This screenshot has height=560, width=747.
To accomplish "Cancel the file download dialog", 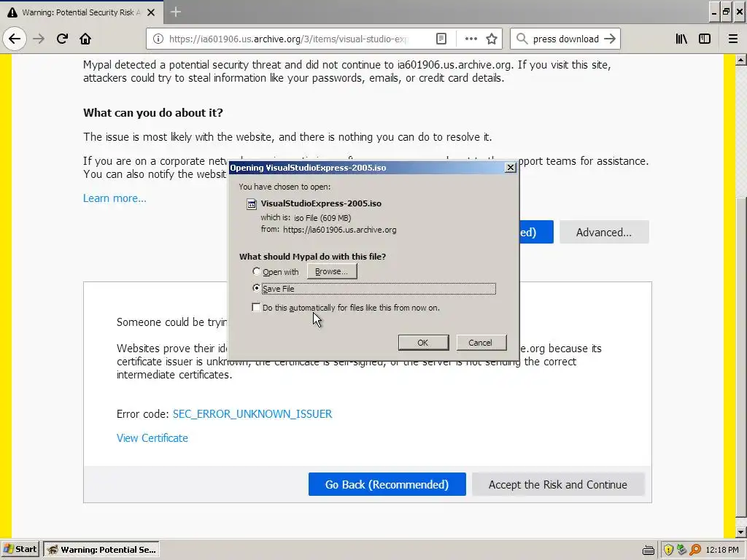I will (x=481, y=343).
